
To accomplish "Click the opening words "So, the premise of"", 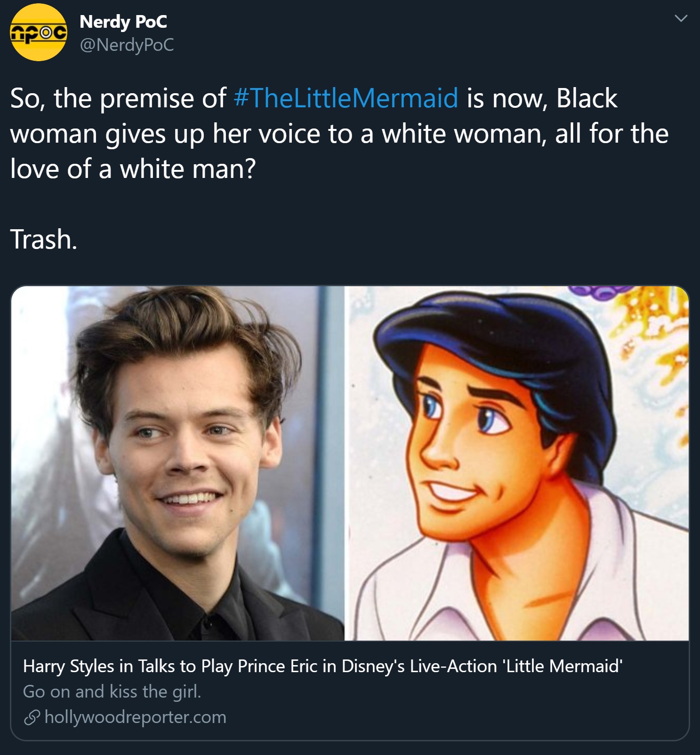I will click(x=118, y=98).
